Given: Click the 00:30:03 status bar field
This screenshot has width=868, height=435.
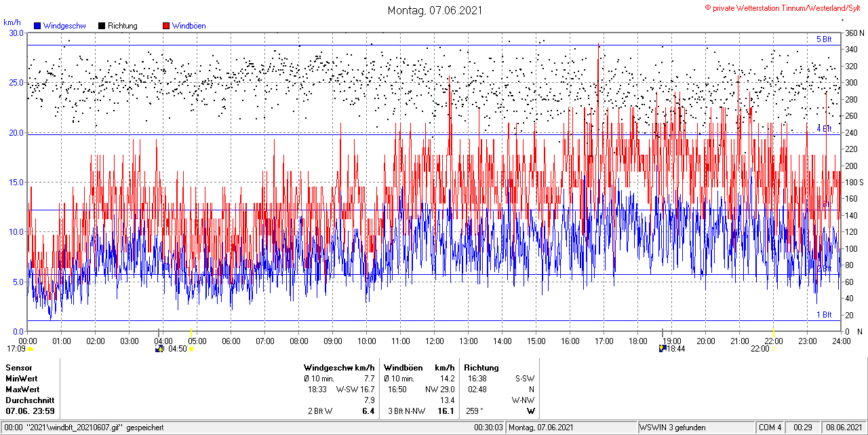Looking at the screenshot, I should pyautogui.click(x=489, y=428).
